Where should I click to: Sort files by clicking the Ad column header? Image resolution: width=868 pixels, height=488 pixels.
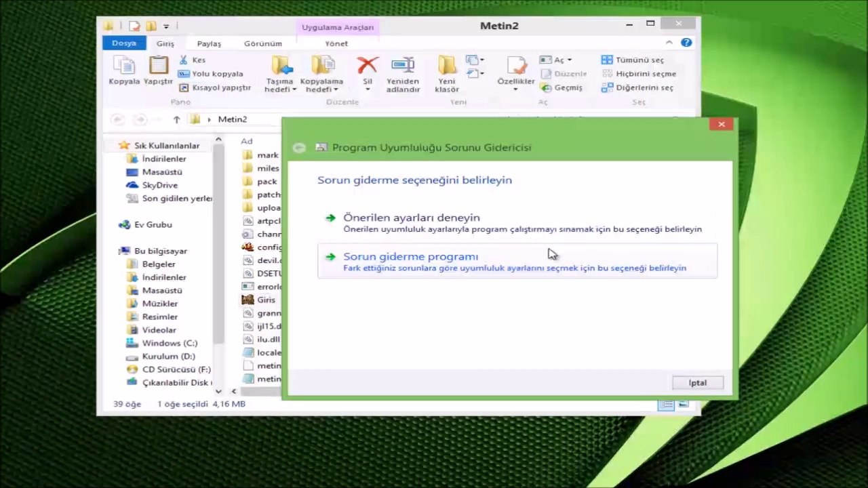(x=247, y=141)
